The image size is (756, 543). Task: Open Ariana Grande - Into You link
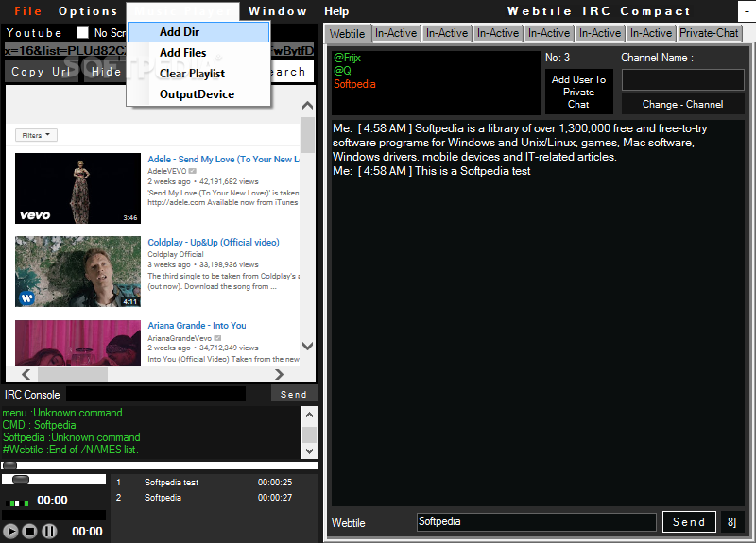click(197, 325)
